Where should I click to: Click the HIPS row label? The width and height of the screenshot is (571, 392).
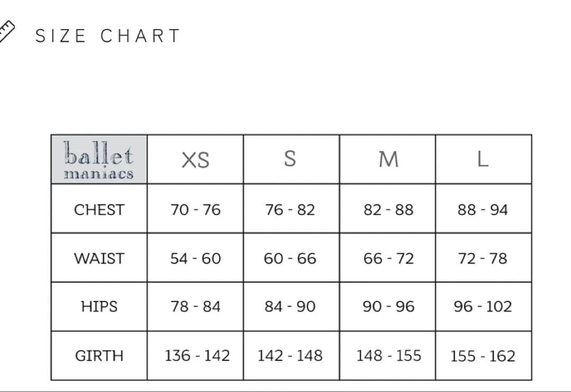coord(99,306)
